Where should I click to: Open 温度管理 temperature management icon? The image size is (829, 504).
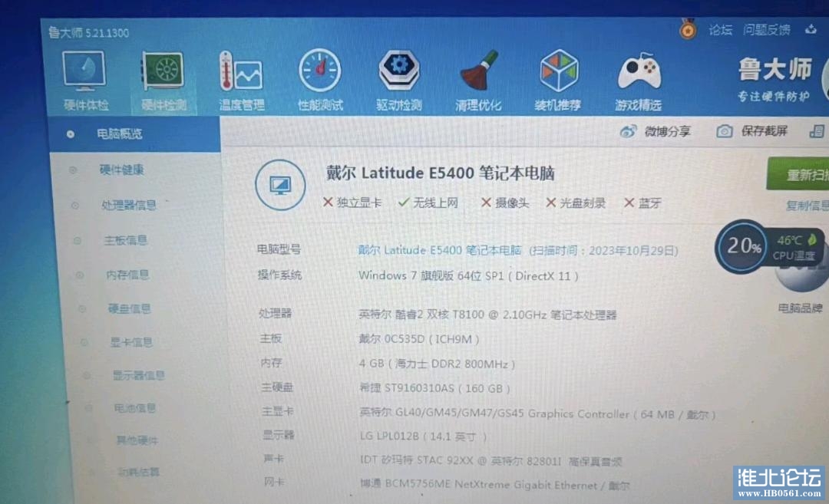pyautogui.click(x=241, y=74)
